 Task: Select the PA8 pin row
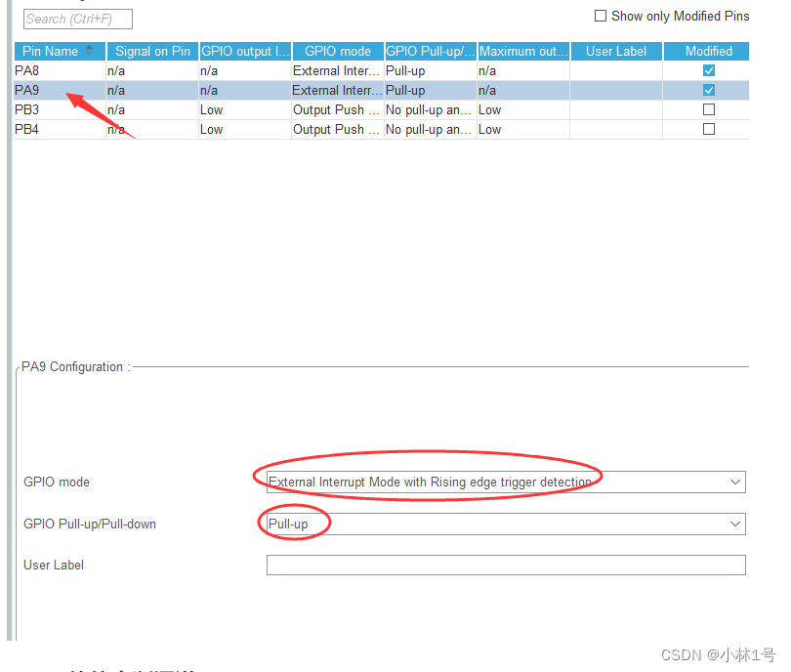coord(382,71)
